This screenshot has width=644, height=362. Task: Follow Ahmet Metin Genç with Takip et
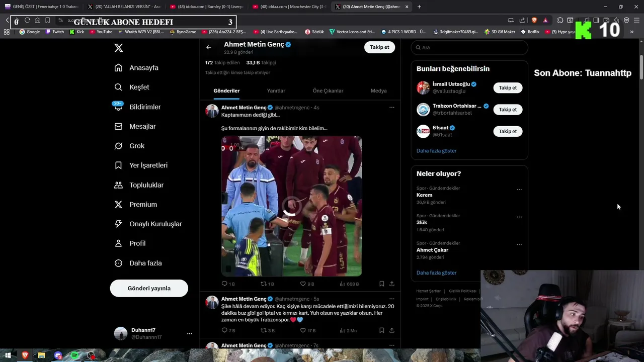pos(379,47)
